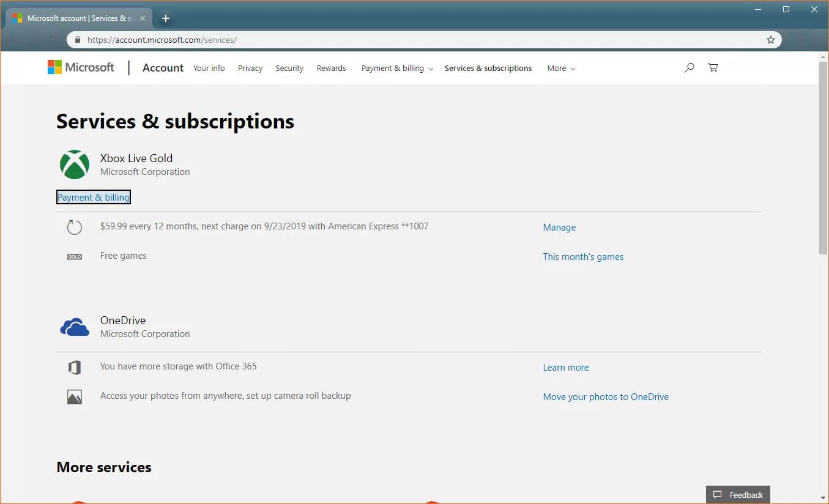The height and width of the screenshot is (504, 829).
Task: Click the padlock icon in address bar
Action: click(x=77, y=40)
